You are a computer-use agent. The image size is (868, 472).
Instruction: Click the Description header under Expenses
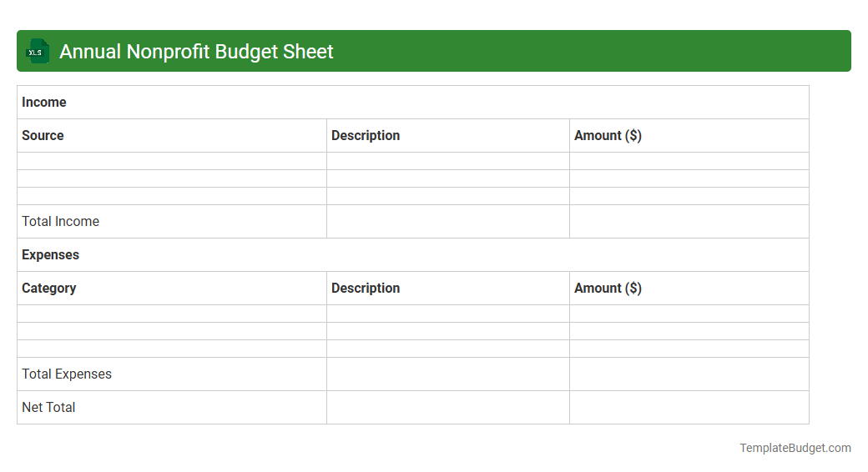(366, 289)
